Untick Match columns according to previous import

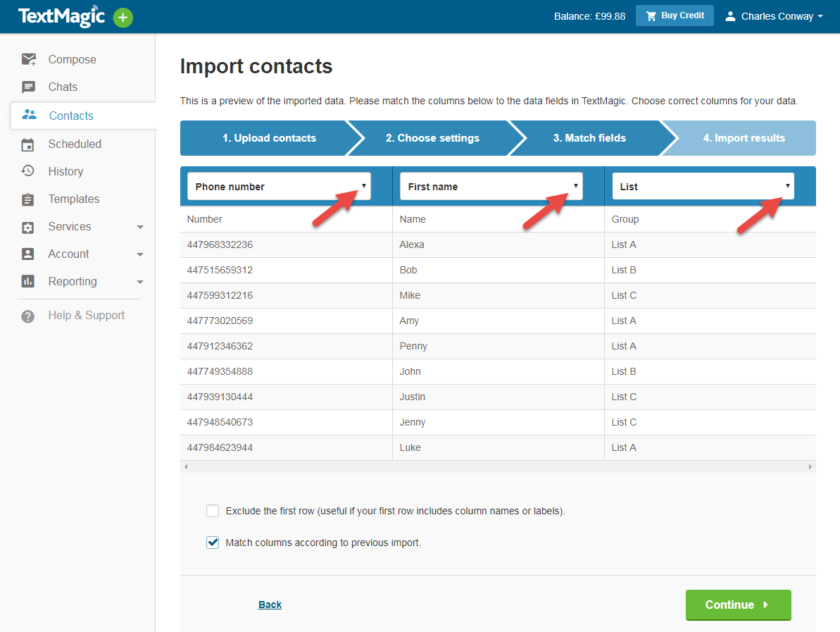click(x=213, y=543)
